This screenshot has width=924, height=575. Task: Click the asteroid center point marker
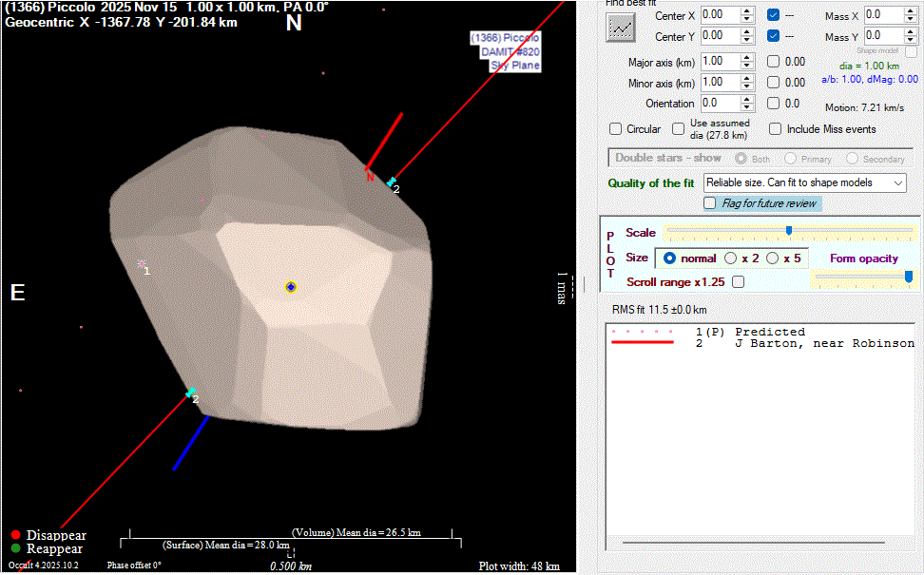(x=291, y=287)
